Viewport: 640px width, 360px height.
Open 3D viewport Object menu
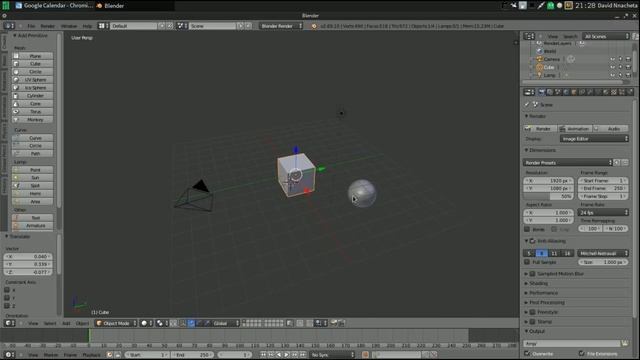82,323
